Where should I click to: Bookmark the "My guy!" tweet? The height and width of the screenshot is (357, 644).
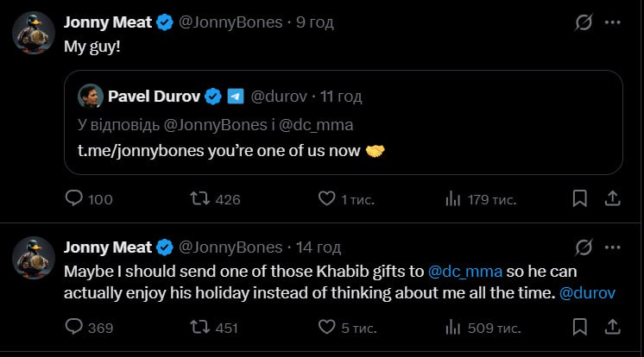[x=581, y=199]
